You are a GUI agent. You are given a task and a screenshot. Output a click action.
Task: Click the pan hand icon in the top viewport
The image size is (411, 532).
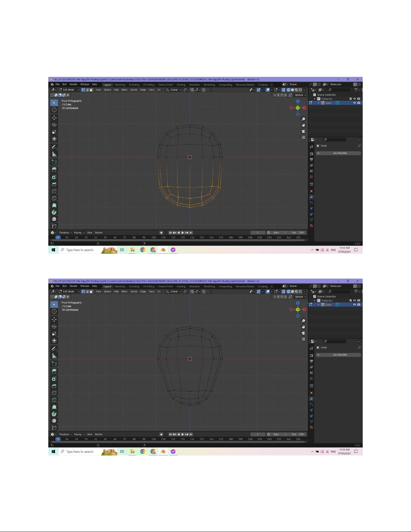point(303,125)
